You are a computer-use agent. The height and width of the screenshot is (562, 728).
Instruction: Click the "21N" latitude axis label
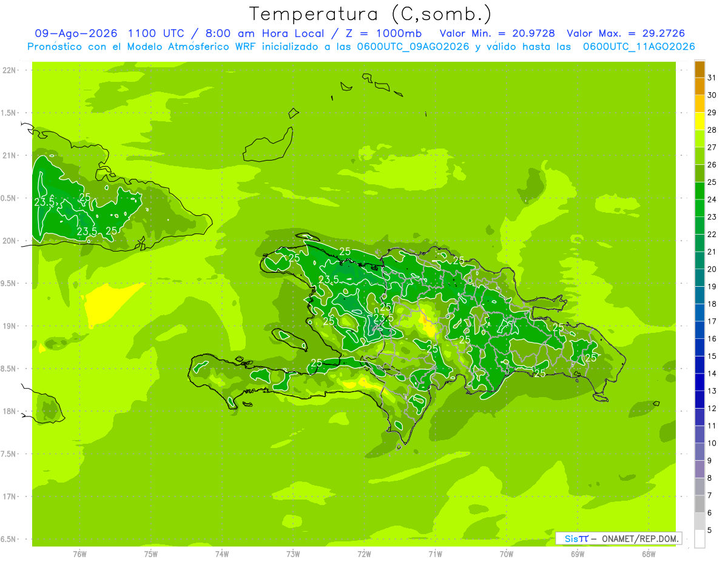click(x=9, y=155)
